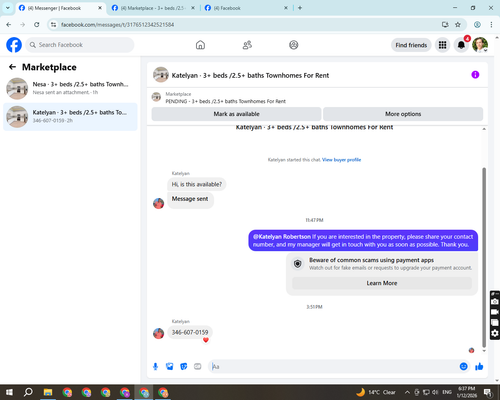This screenshot has width=500, height=400.
Task: Click the weather widget showing 14°C Clear
Action: (376, 392)
